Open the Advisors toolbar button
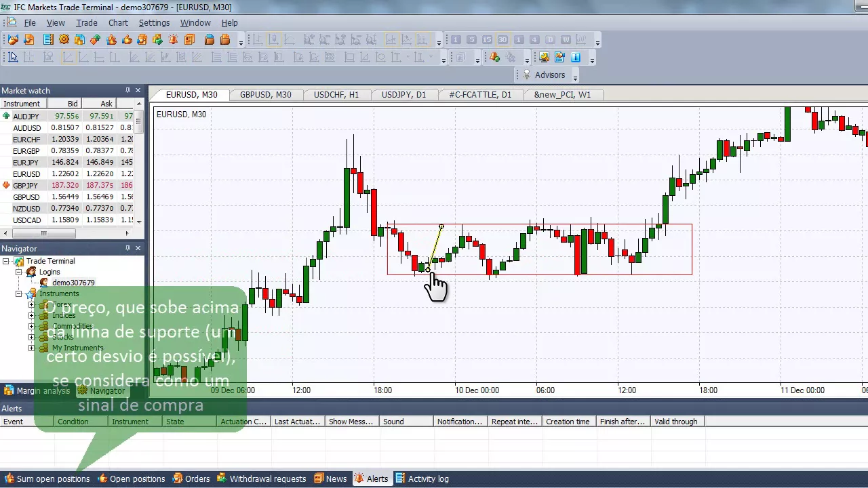Viewport: 868px width, 488px height. (x=543, y=75)
